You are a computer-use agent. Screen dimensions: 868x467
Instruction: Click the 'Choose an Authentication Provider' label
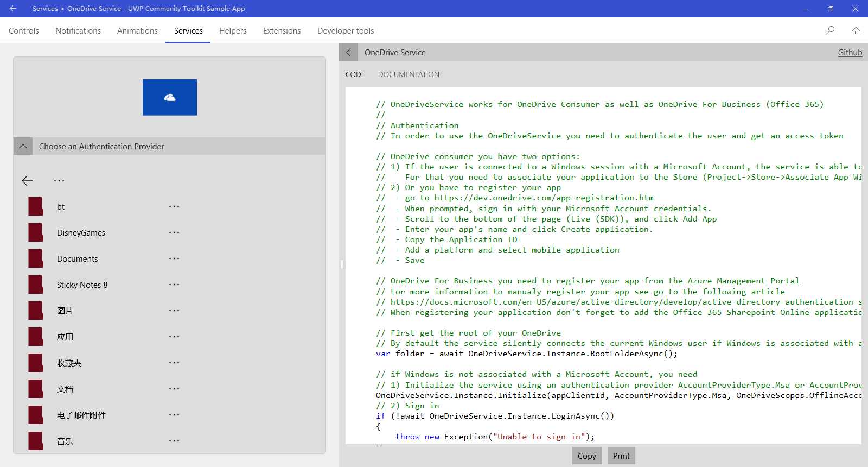101,146
